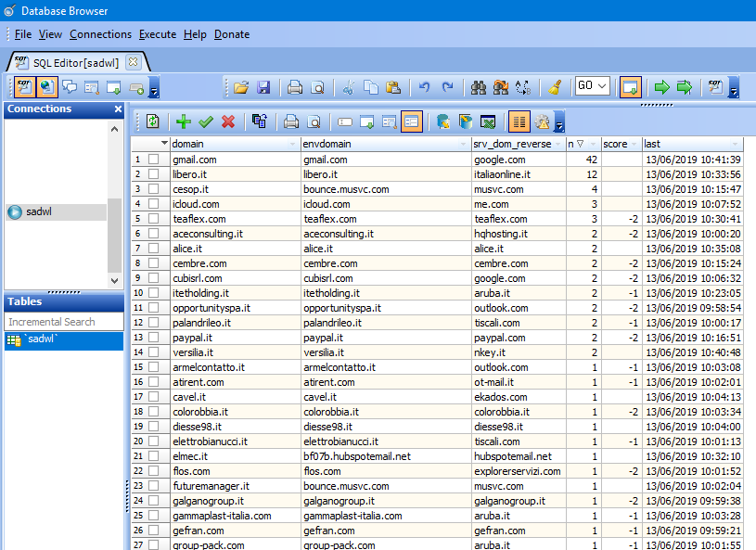
Task: Export grid to Excel icon
Action: (488, 122)
